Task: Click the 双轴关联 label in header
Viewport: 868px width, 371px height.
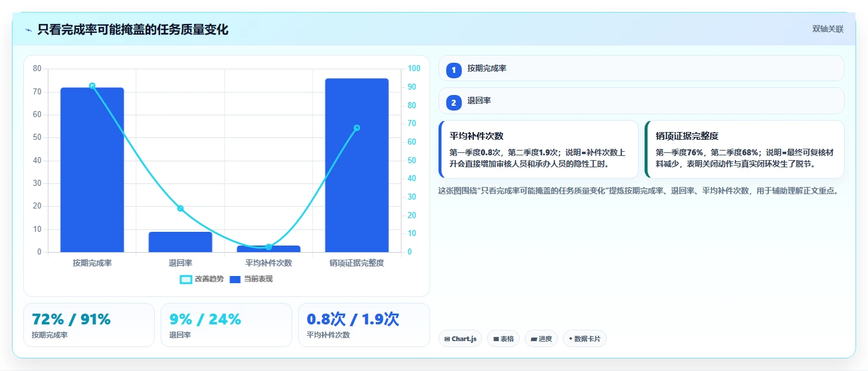Action: (827, 29)
